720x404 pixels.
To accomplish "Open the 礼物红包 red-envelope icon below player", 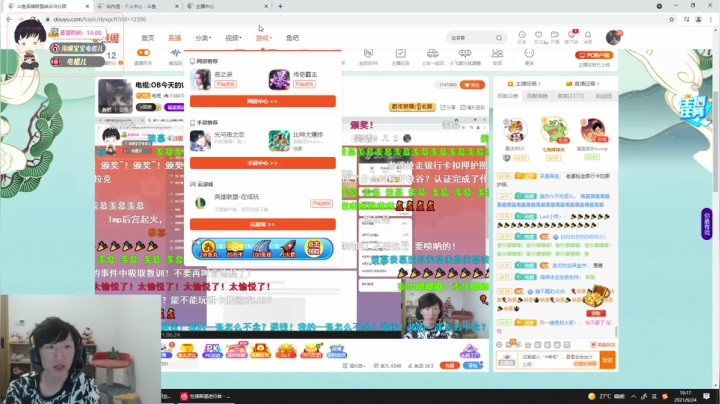I will [x=260, y=351].
